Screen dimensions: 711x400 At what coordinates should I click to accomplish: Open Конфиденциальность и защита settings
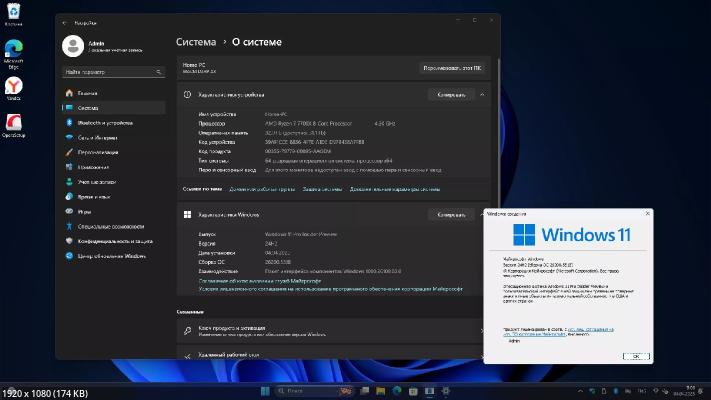[113, 241]
